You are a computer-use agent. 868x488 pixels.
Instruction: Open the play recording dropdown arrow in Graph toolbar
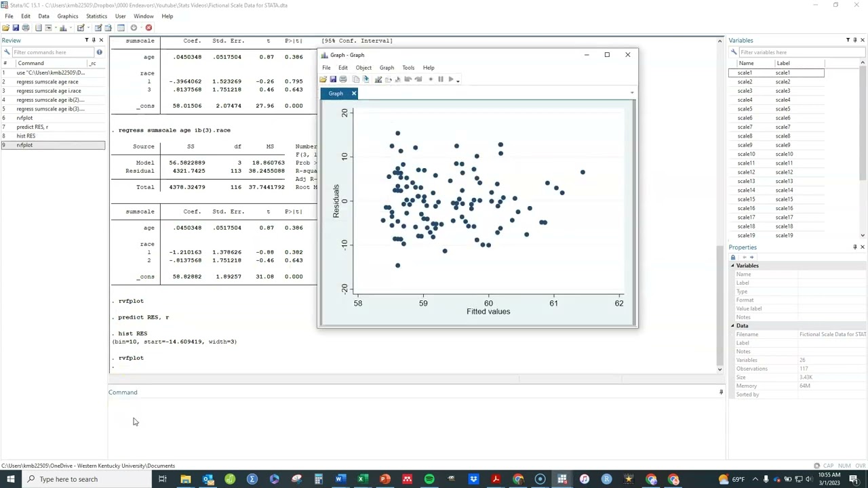pos(458,80)
